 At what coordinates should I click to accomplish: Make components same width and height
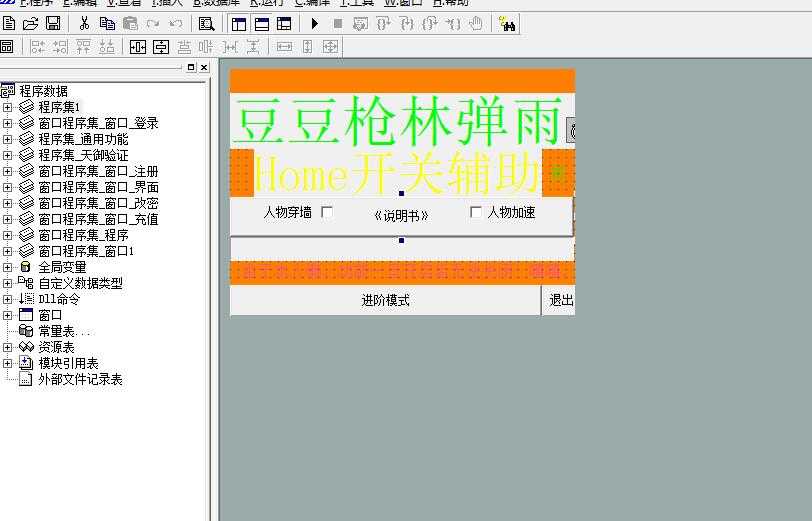(330, 47)
